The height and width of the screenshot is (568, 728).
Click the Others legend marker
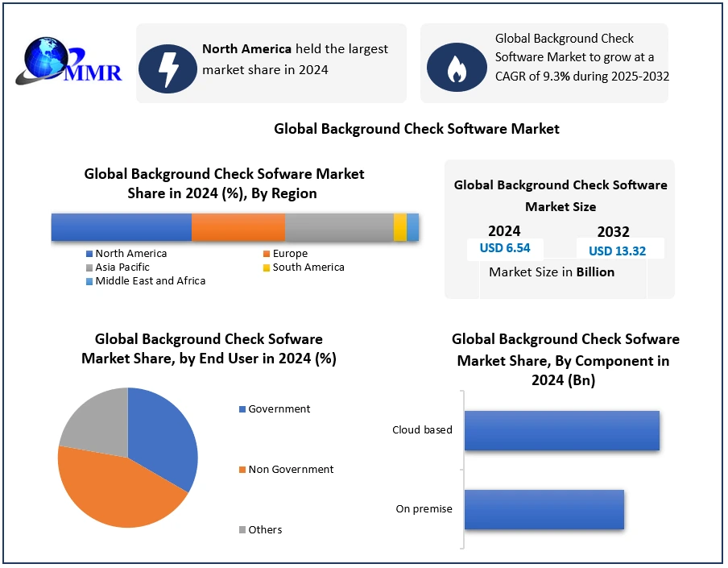click(x=242, y=530)
